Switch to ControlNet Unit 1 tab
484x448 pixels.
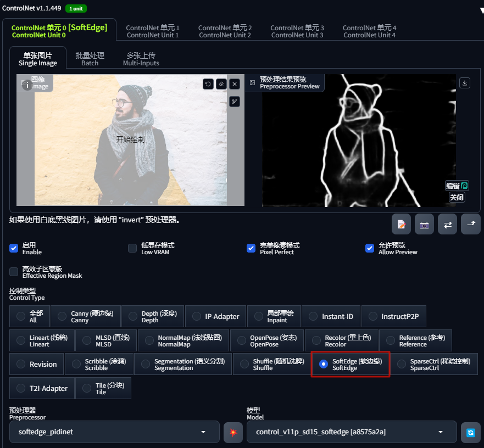(x=153, y=31)
